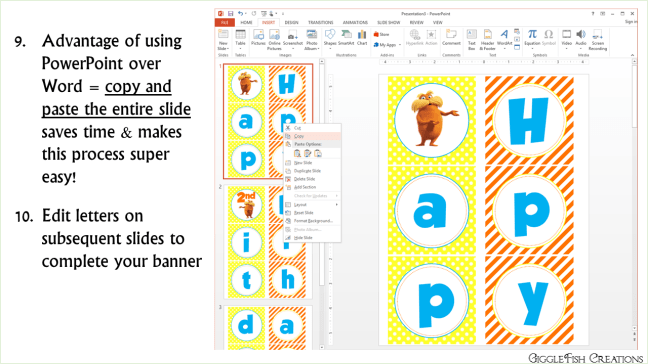The width and height of the screenshot is (648, 364).
Task: Click the Start From Beginning presentation icon
Action: click(264, 14)
